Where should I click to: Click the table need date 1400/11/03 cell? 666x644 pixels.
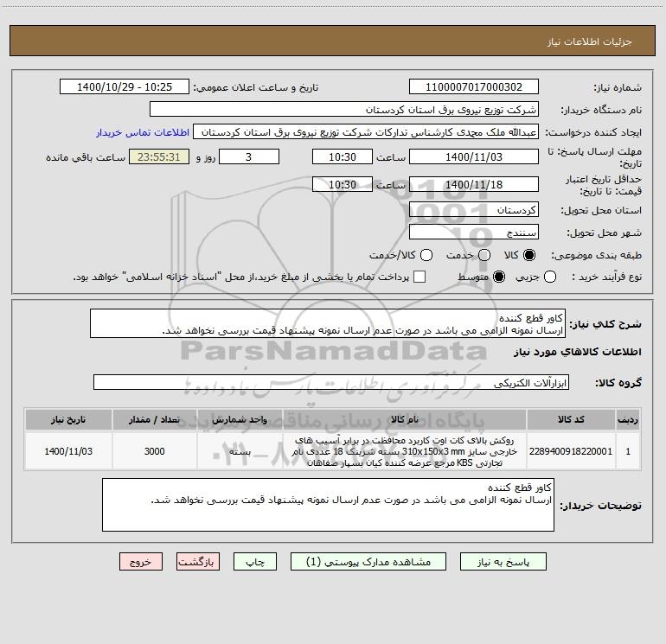[68, 451]
